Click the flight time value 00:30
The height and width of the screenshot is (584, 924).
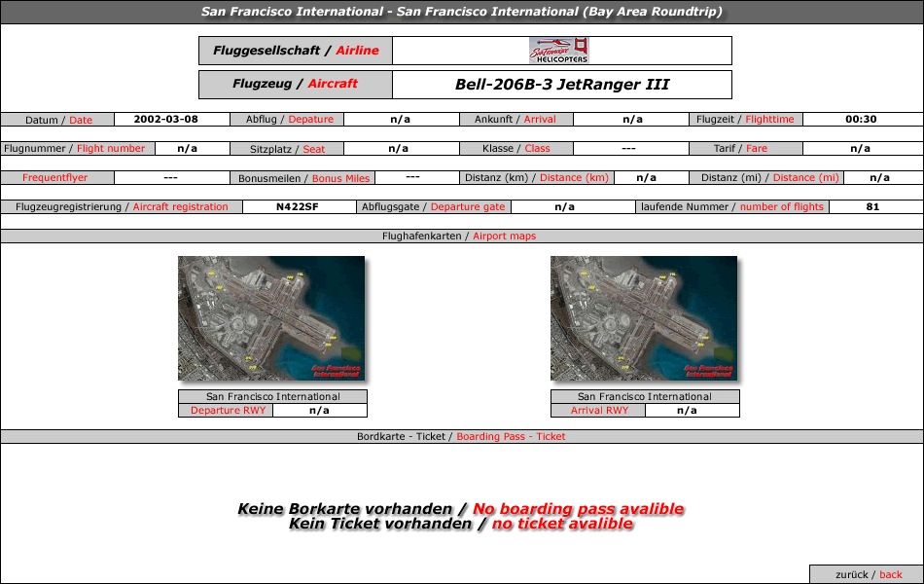[x=861, y=119]
